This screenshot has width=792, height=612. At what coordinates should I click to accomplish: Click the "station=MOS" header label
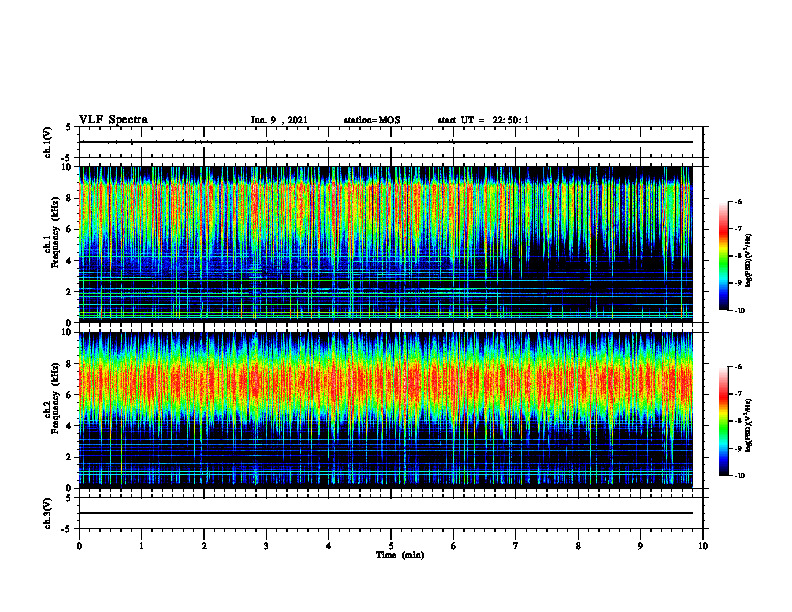pos(372,120)
